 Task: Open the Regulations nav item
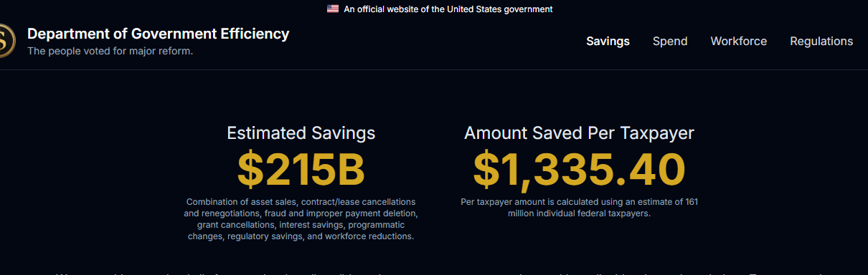821,42
